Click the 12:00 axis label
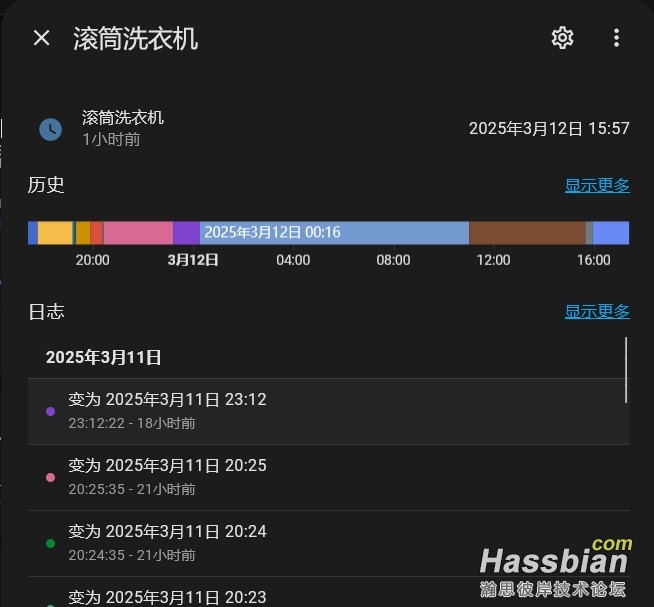 (x=493, y=260)
